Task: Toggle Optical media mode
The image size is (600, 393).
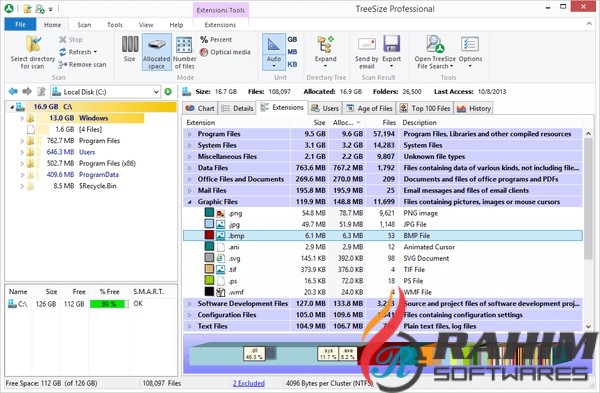Action: pos(225,52)
